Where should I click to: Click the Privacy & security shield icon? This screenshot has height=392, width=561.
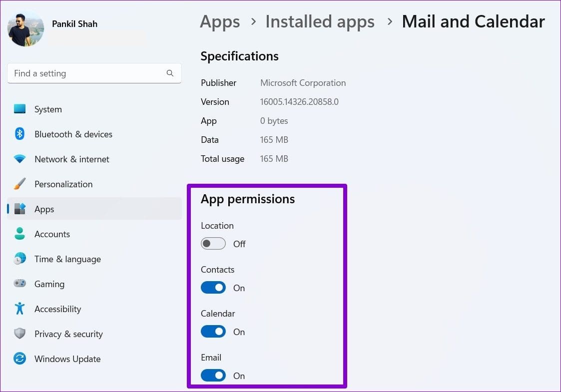tap(19, 334)
